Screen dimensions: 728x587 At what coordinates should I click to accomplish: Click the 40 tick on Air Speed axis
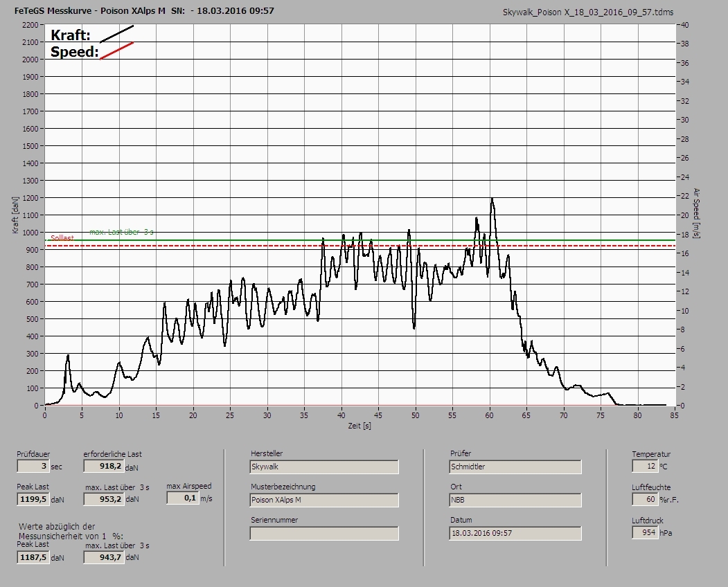click(x=684, y=25)
